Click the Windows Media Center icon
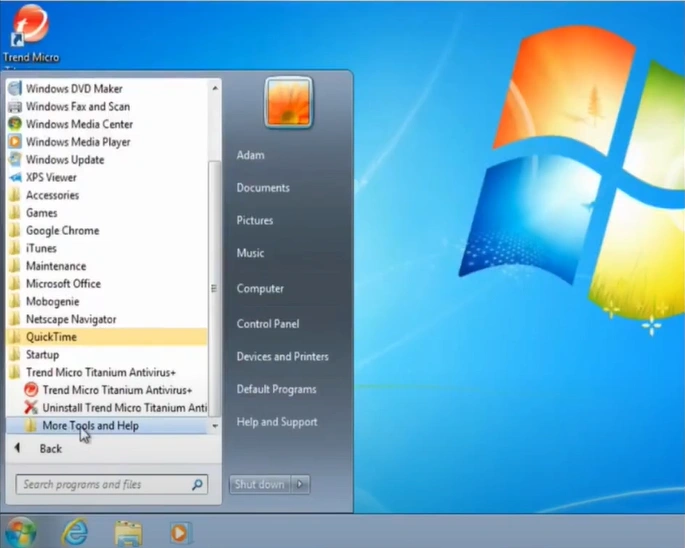 (x=15, y=124)
